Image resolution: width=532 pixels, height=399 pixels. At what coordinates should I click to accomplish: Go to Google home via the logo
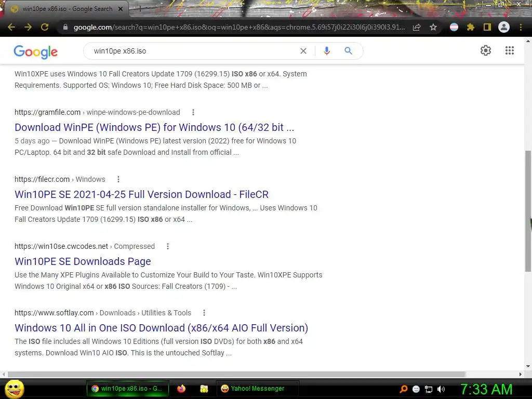36,51
